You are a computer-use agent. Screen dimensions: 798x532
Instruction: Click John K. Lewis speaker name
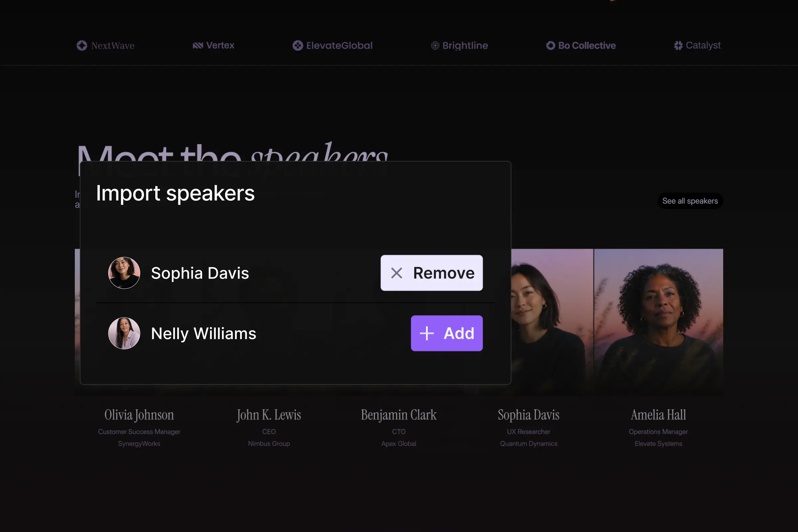point(269,415)
